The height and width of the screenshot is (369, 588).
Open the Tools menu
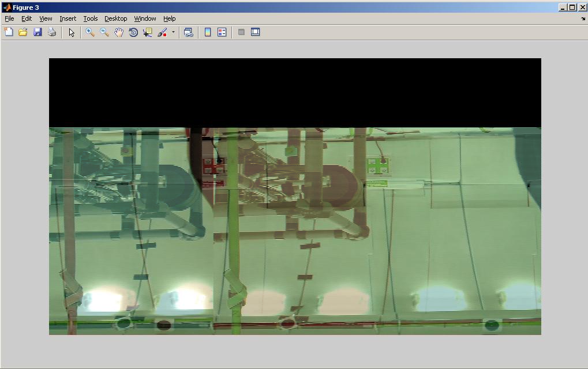(x=91, y=18)
